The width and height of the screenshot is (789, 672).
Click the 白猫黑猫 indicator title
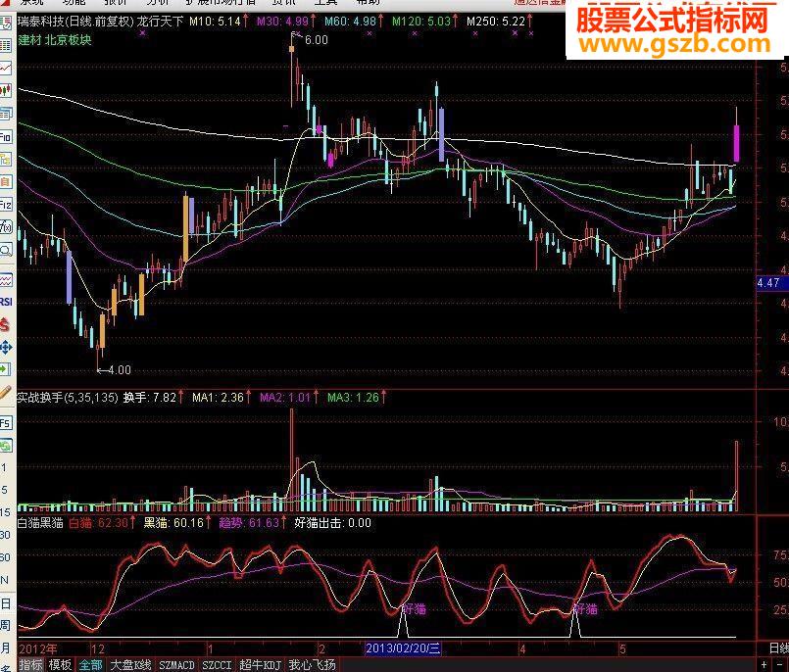(40, 522)
